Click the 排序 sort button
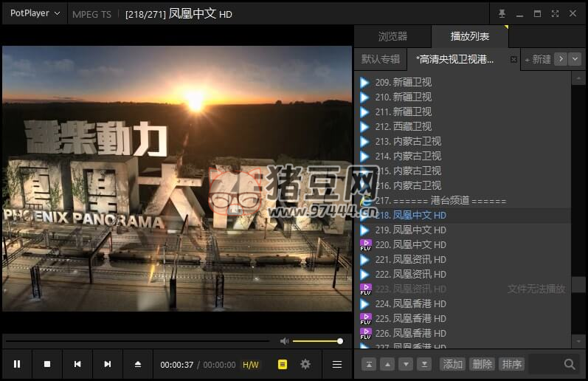Viewport: 588px width, 381px height. [511, 364]
